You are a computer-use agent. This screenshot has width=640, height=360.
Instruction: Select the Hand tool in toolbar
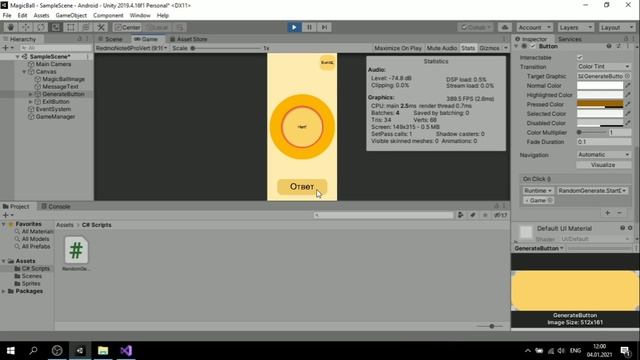11,27
